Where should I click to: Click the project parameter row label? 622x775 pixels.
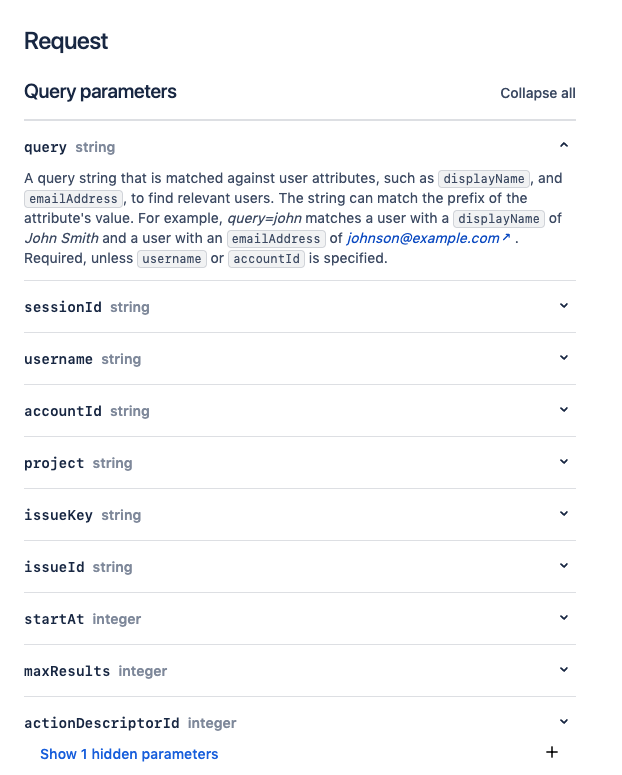point(54,463)
